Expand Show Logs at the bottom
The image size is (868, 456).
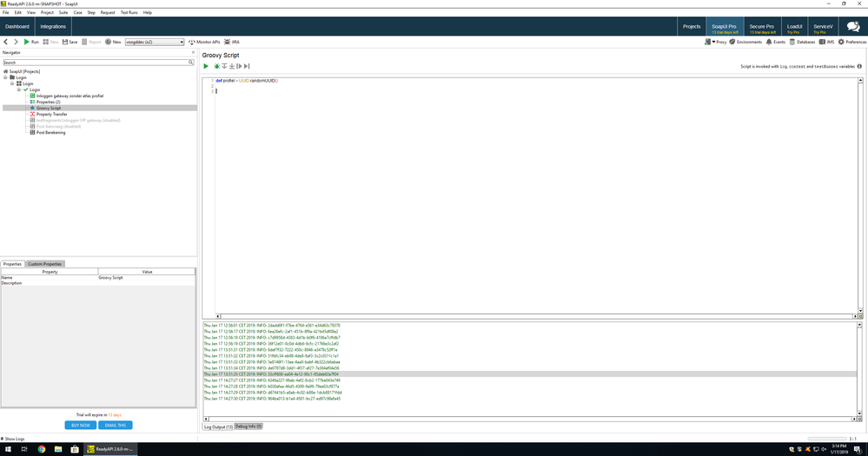click(13, 439)
